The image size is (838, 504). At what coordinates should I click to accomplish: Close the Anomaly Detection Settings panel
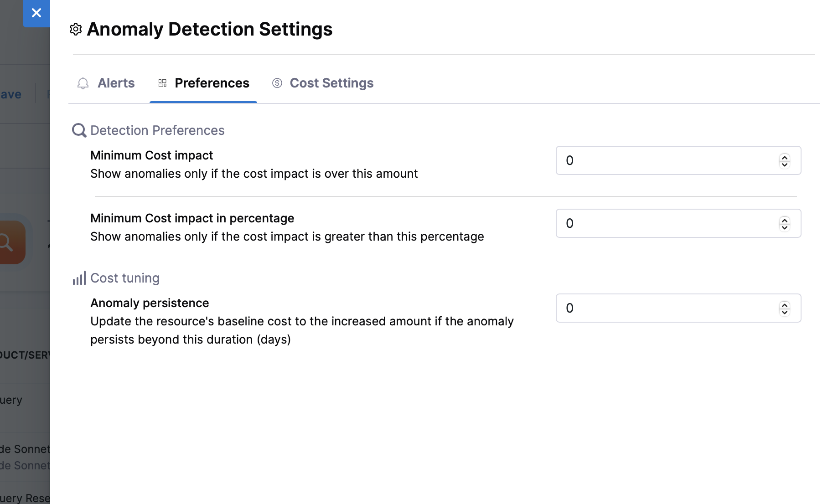pos(36,13)
